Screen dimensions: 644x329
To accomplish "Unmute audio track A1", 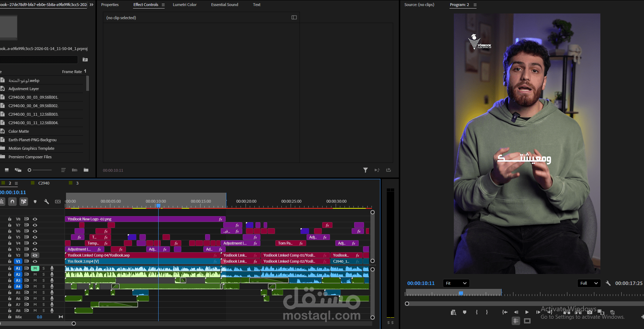I will tap(35, 268).
